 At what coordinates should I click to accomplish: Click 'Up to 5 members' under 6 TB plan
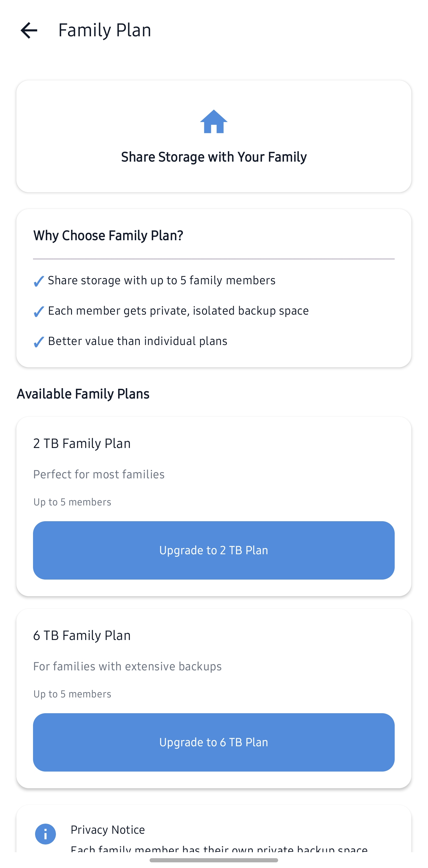(x=72, y=694)
